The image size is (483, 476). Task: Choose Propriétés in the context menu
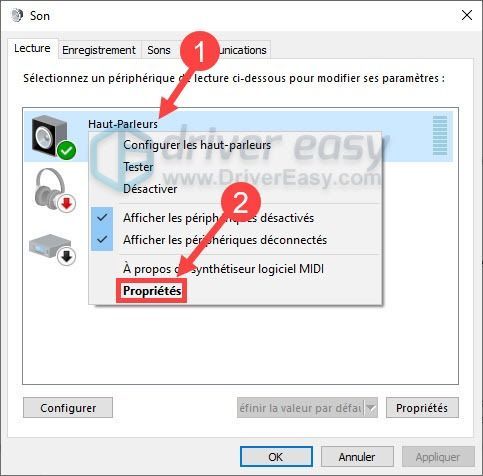tap(152, 291)
